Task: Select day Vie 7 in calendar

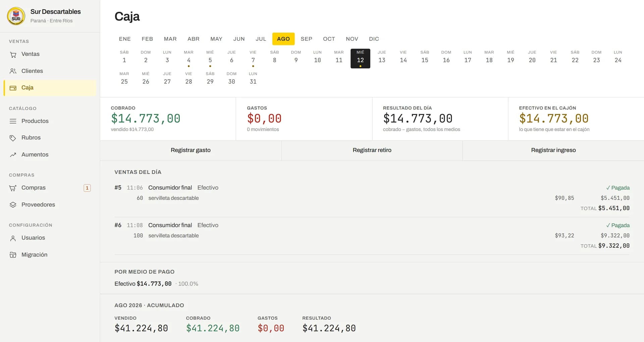Action: (253, 58)
